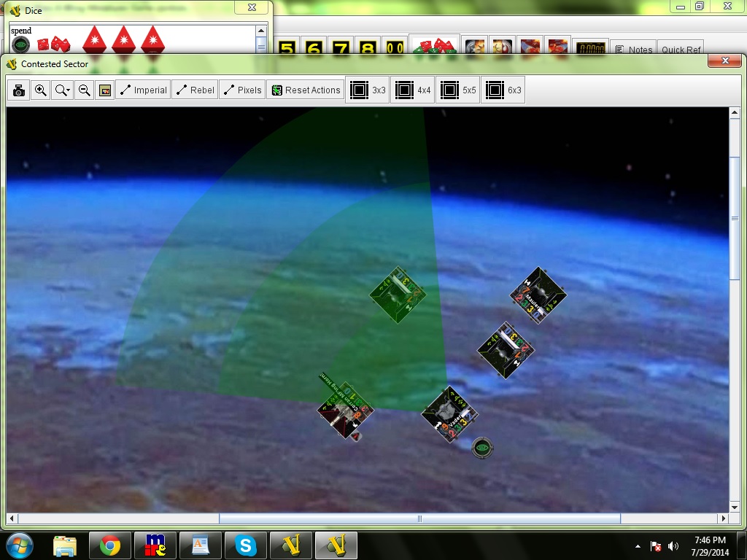747x560 pixels.
Task: Click the digital timer icon
Action: 589,49
